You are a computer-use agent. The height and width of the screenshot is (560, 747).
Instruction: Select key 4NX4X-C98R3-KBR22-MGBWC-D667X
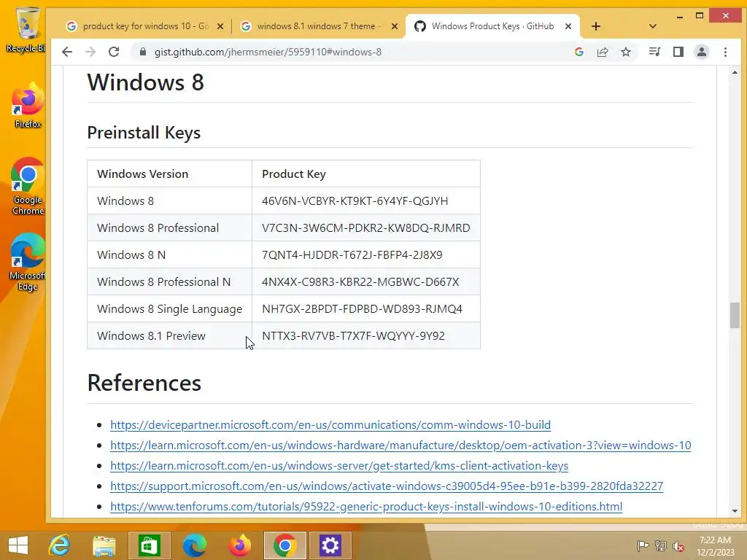tap(360, 282)
